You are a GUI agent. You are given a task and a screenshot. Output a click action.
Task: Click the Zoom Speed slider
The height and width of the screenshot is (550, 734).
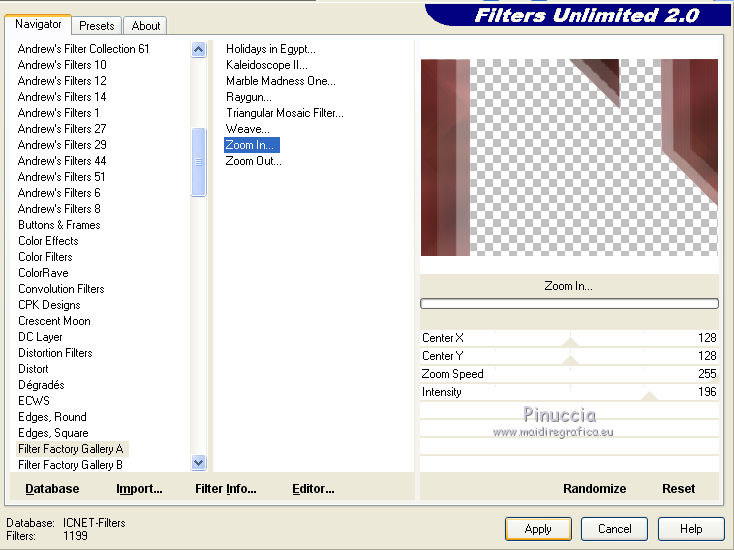click(569, 374)
